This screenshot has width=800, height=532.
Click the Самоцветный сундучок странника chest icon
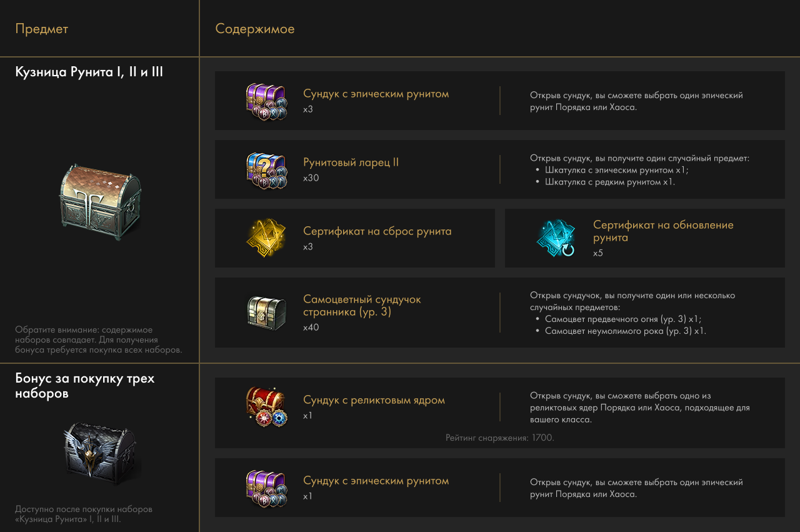pos(266,313)
